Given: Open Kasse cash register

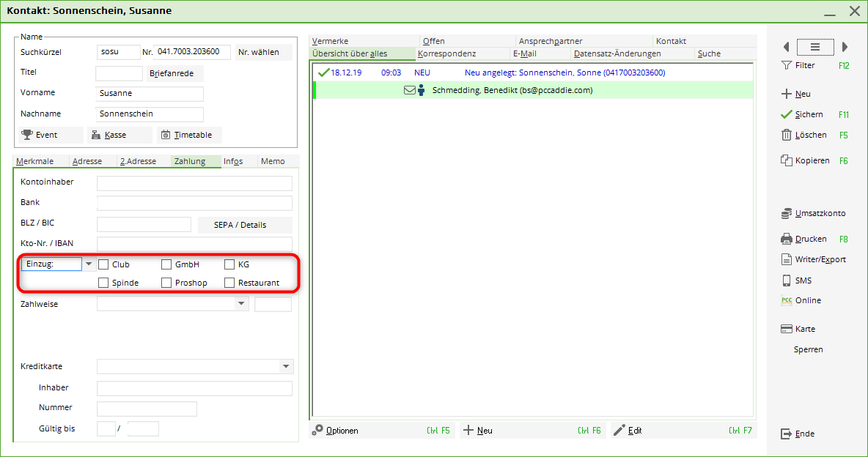Looking at the screenshot, I should click(x=96, y=135).
